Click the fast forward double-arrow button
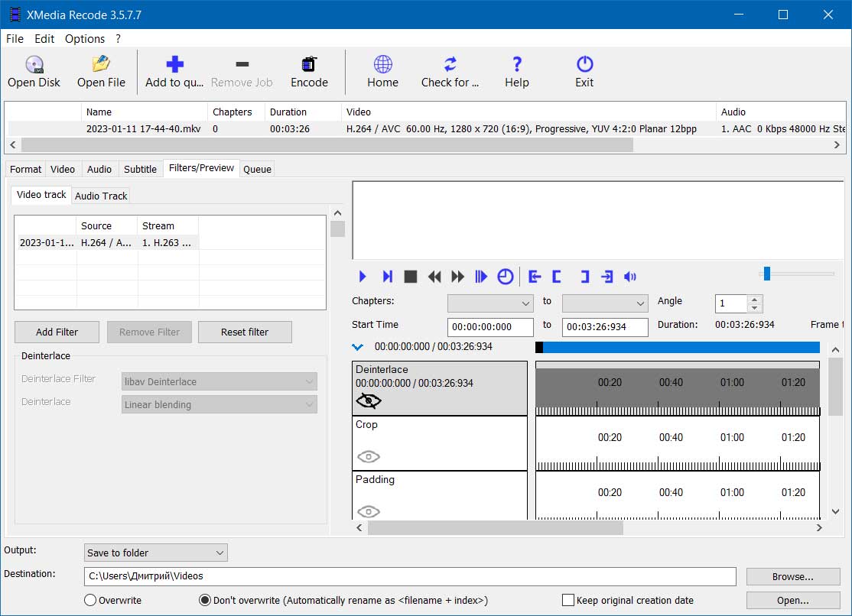The height and width of the screenshot is (616, 852). 458,277
